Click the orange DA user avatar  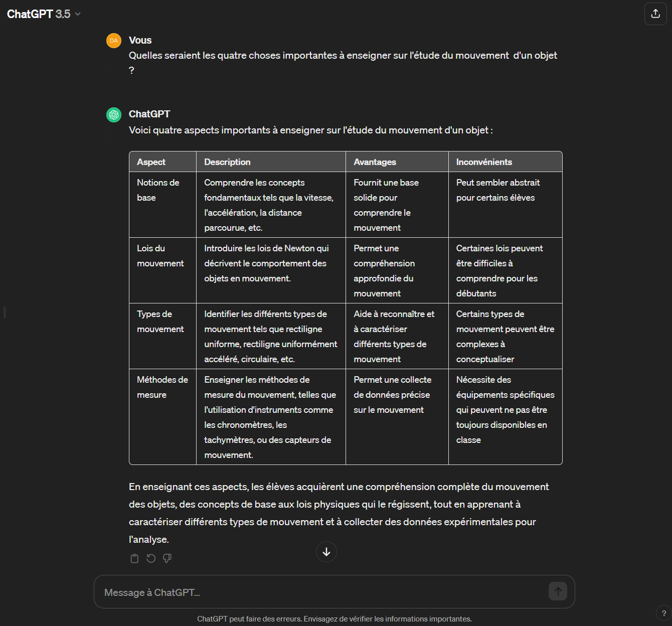tap(114, 41)
